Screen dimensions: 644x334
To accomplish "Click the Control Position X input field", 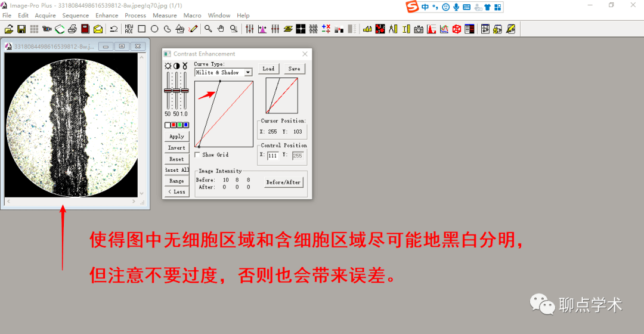I will pyautogui.click(x=273, y=156).
